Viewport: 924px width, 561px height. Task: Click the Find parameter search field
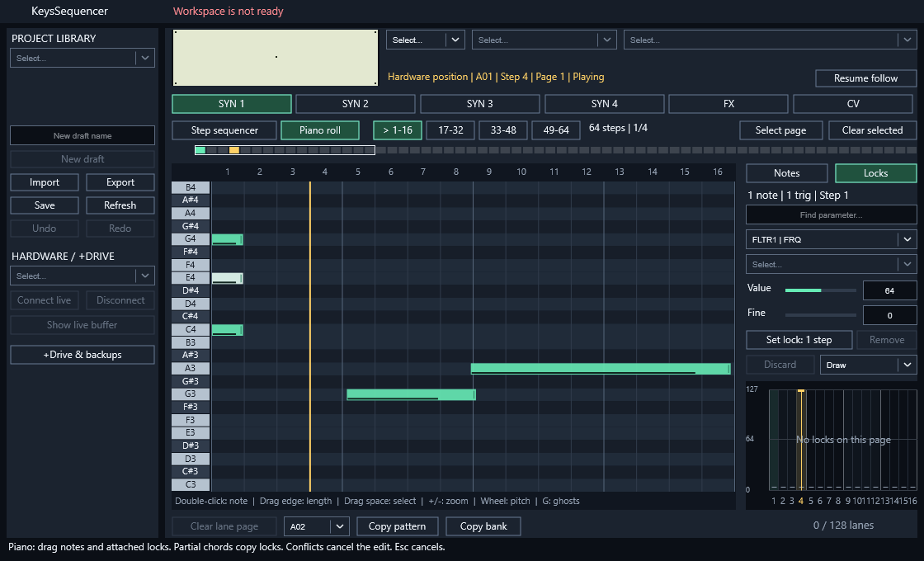(832, 215)
